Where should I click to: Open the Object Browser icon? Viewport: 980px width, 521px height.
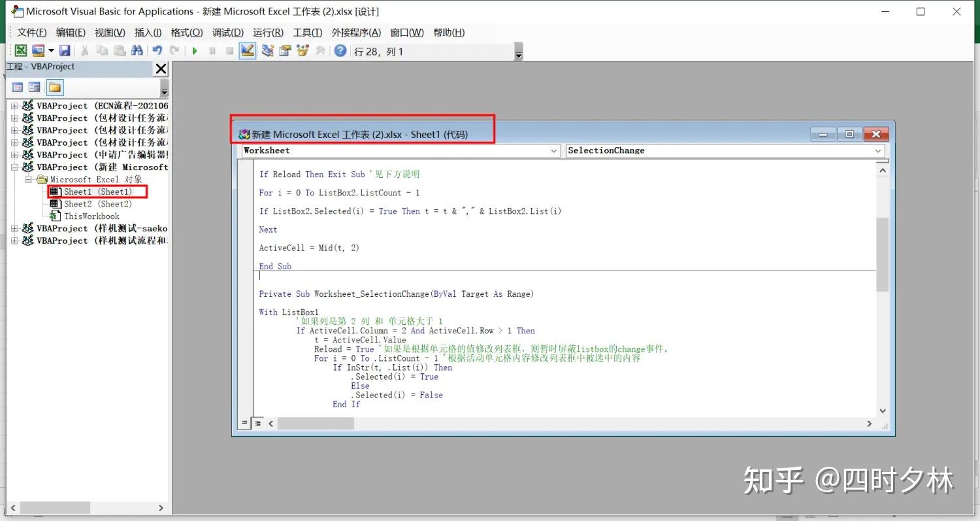coord(302,51)
